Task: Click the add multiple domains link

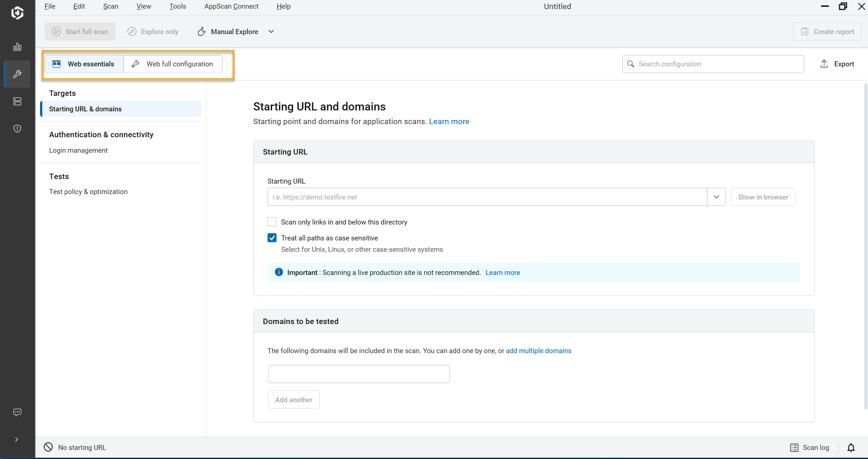Action: click(538, 351)
